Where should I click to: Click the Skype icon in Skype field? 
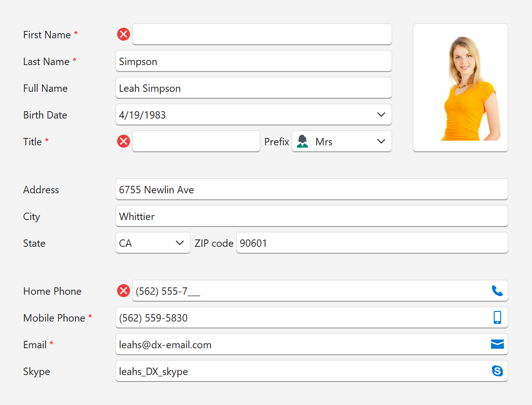click(497, 371)
